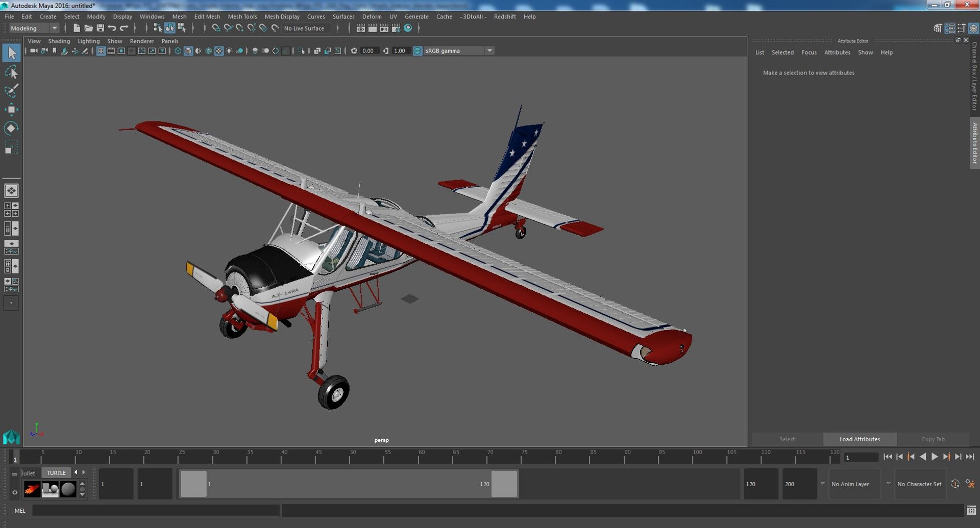
Task: Step the shelf down using its down arrow
Action: 82,495
